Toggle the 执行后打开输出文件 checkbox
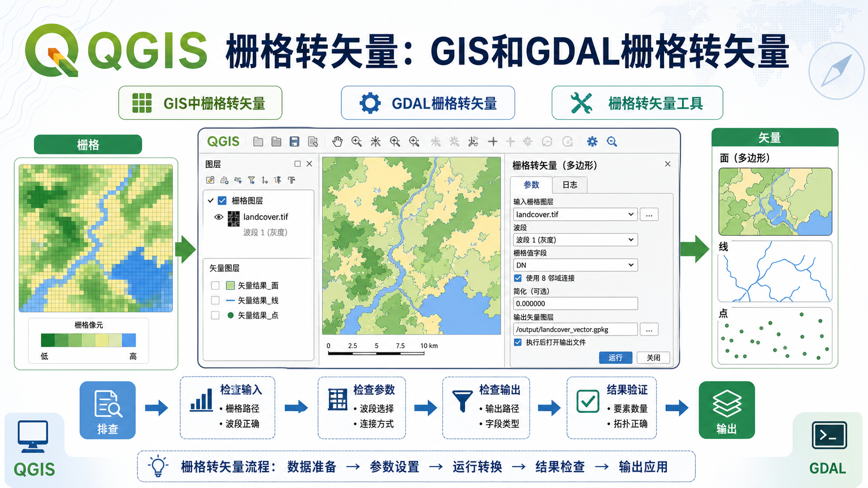This screenshot has height=488, width=868. click(x=518, y=342)
